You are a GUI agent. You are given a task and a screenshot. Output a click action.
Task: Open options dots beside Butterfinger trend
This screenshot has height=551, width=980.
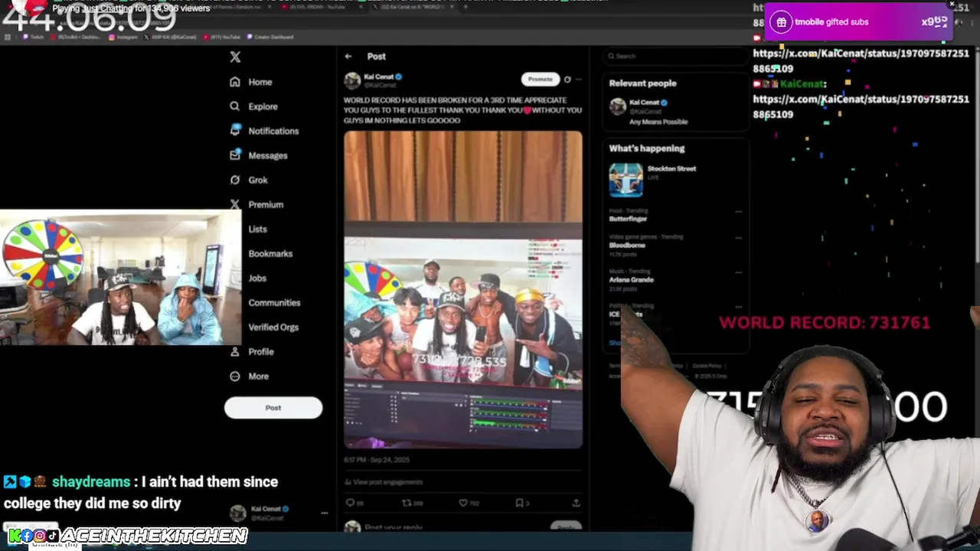point(738,211)
